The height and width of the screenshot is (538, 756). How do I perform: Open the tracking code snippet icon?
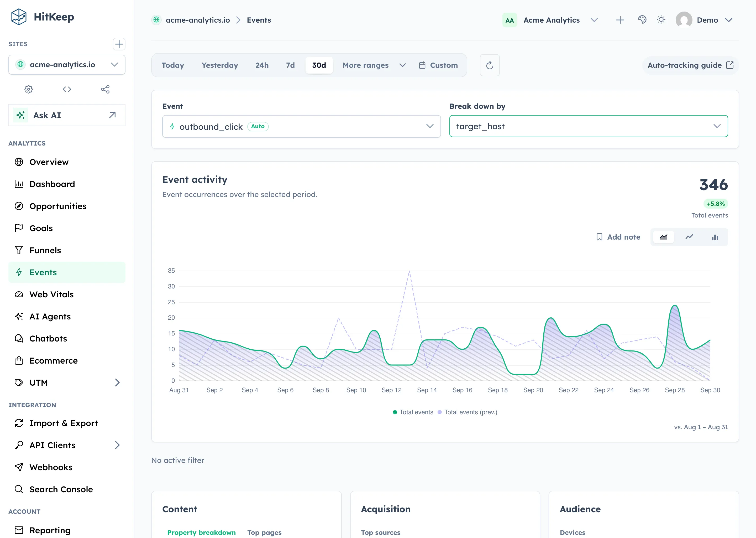[67, 89]
